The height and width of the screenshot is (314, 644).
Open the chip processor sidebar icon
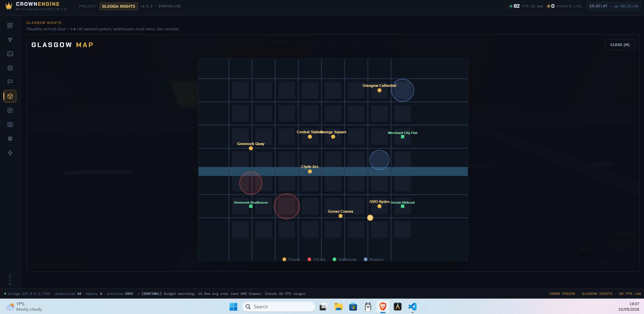pyautogui.click(x=10, y=139)
